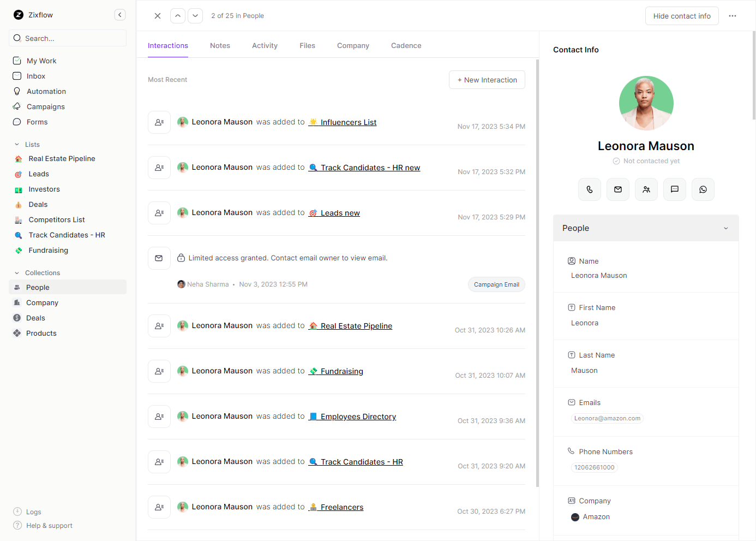The width and height of the screenshot is (756, 541).
Task: Open the WhatsApp contact action
Action: coord(703,189)
